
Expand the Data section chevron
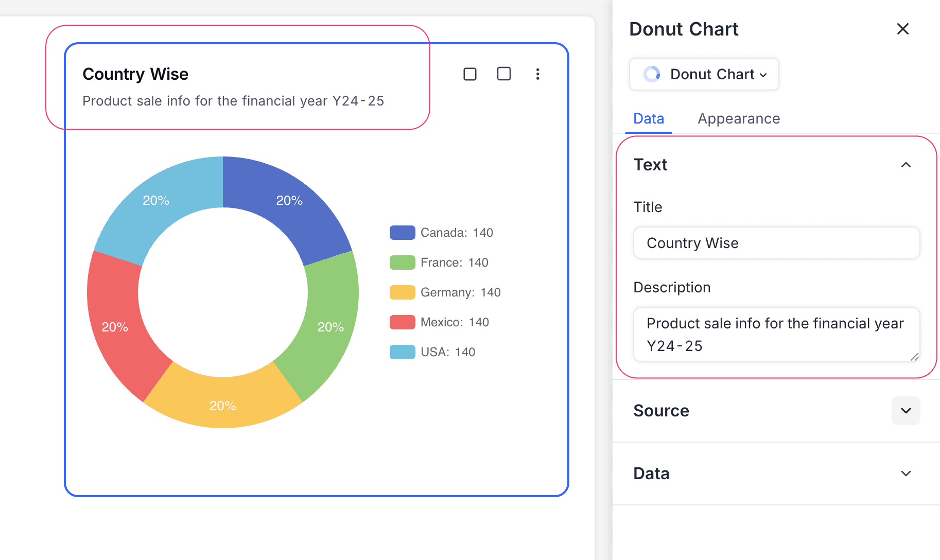(906, 474)
